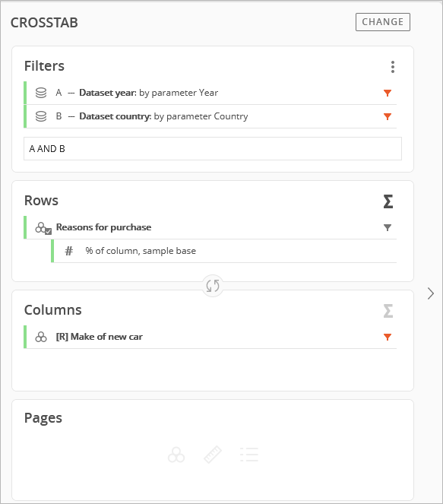Swap rows and columns using circular arrows
The image size is (443, 504).
212,285
